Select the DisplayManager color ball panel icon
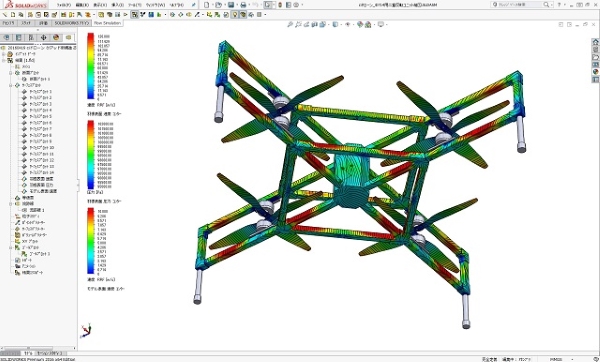This screenshot has height=362, width=600. tap(56, 38)
